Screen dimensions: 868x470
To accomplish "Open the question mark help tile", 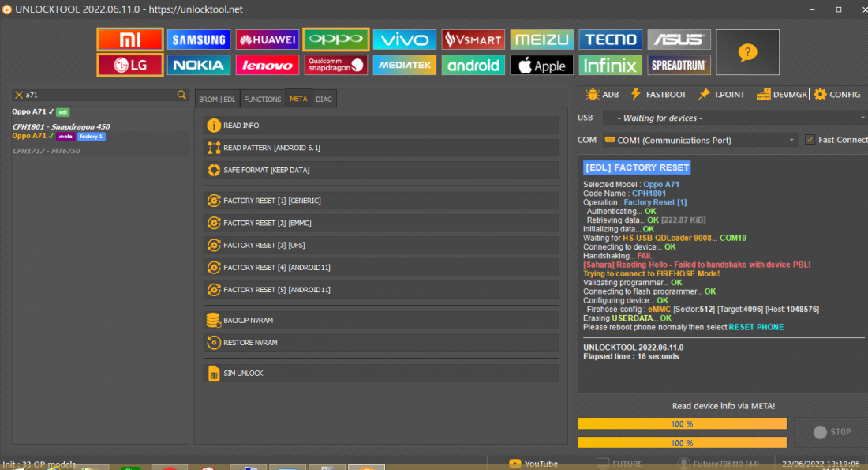I will tap(747, 52).
